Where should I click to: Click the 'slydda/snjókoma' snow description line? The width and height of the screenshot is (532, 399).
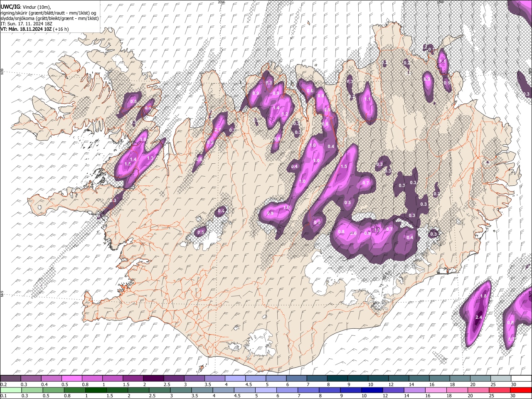pos(49,18)
